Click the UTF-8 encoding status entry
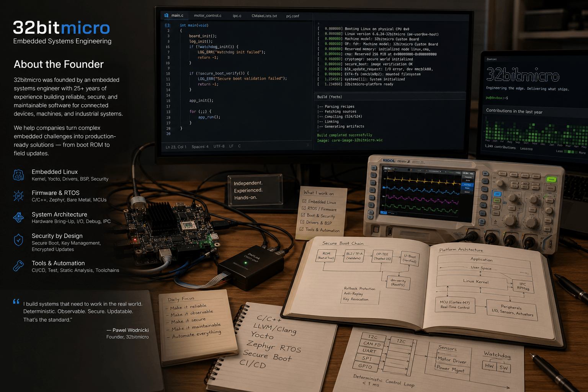588x392 pixels. (x=219, y=146)
